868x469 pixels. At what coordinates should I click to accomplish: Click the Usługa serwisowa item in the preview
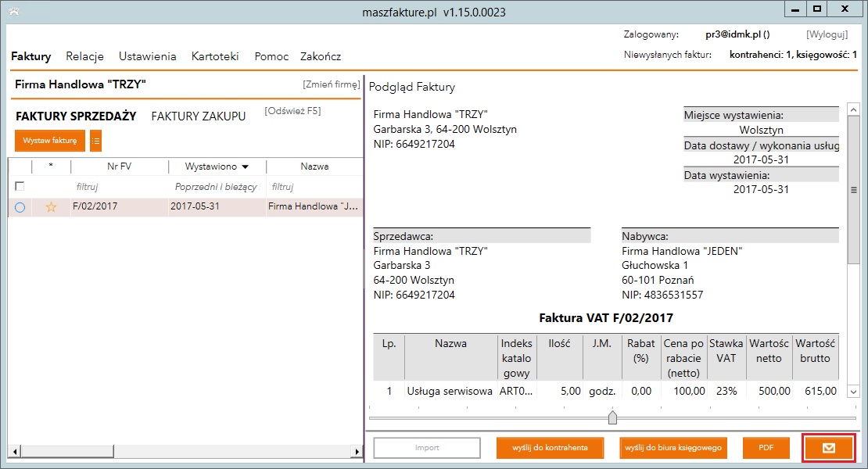tap(450, 391)
